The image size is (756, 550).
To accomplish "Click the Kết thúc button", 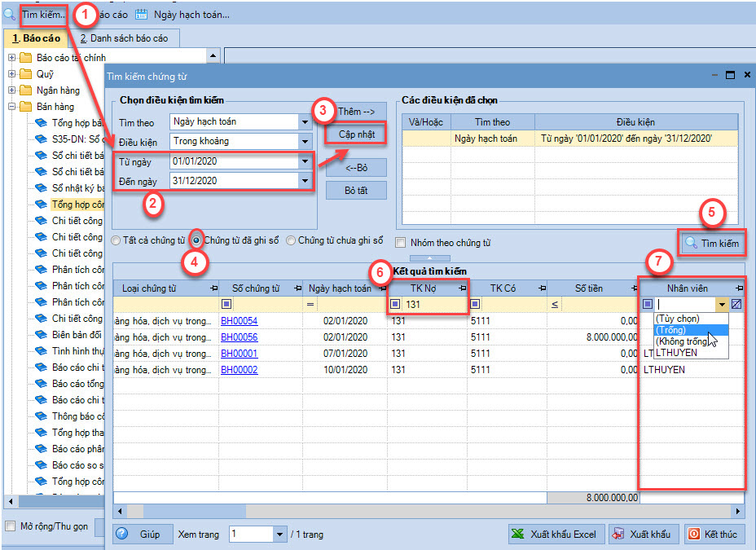I will (714, 534).
